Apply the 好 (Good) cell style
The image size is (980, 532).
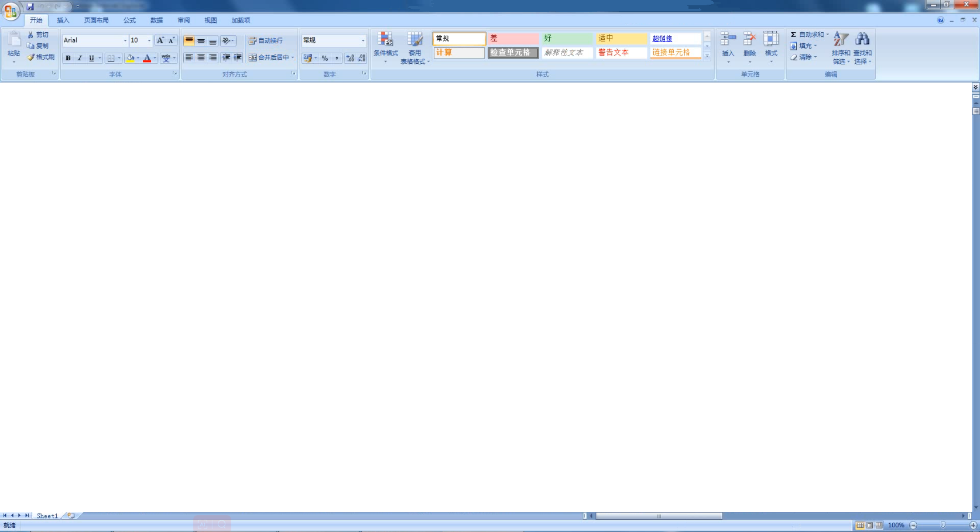point(567,39)
